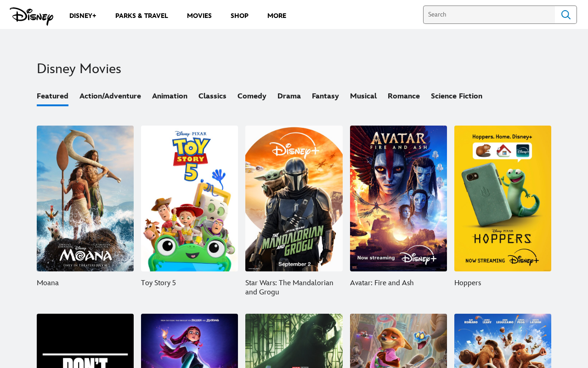The width and height of the screenshot is (588, 368).
Task: Click Star Wars: The Mandalorian and Grogu title
Action: [x=289, y=287]
